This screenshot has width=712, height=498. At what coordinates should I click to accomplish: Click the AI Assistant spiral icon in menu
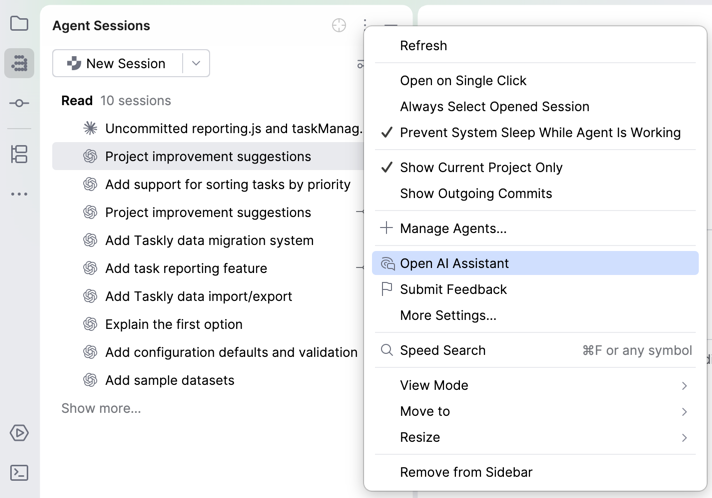pos(387,263)
